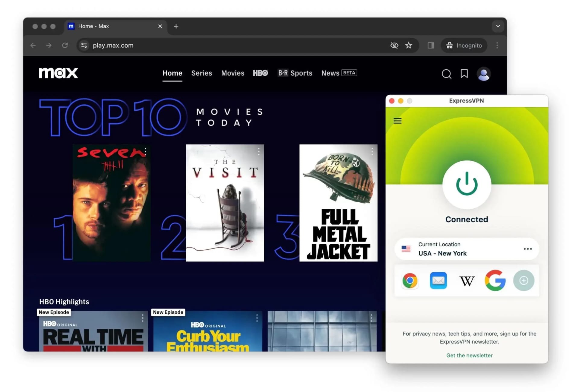579x392 pixels.
Task: Click the ExpressVPN hamburger menu icon
Action: [x=397, y=121]
